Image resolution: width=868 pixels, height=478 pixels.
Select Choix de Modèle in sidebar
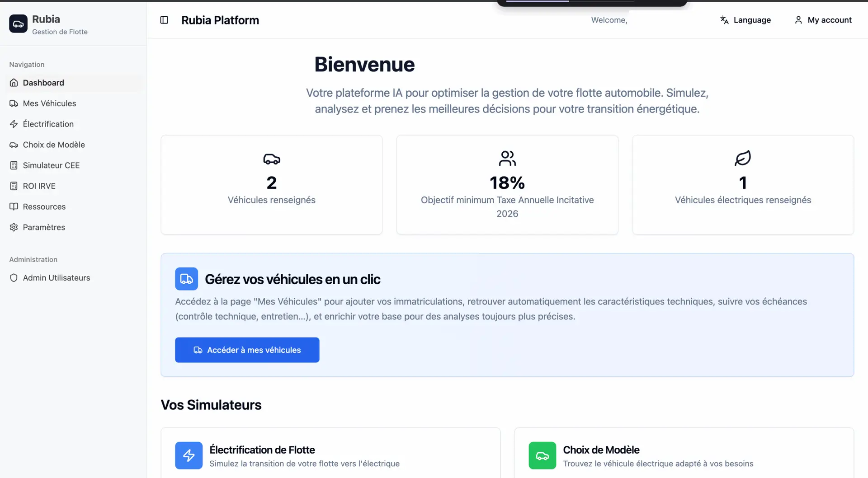point(74,145)
